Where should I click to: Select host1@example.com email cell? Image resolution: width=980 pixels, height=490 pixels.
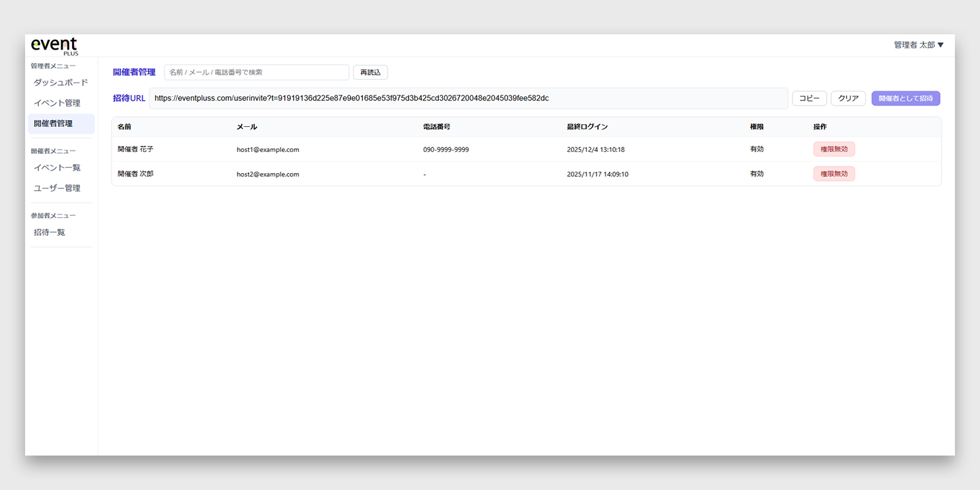click(268, 150)
